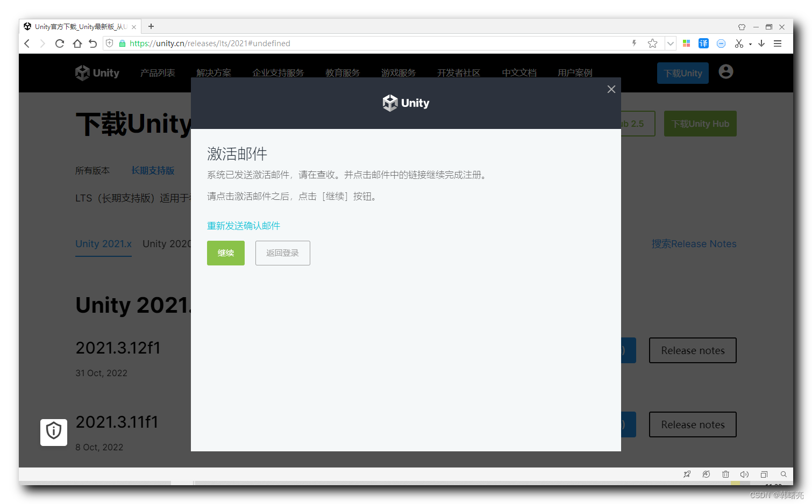Bookmark the page with the star icon
Screen dimensions: 812x504
coord(652,43)
